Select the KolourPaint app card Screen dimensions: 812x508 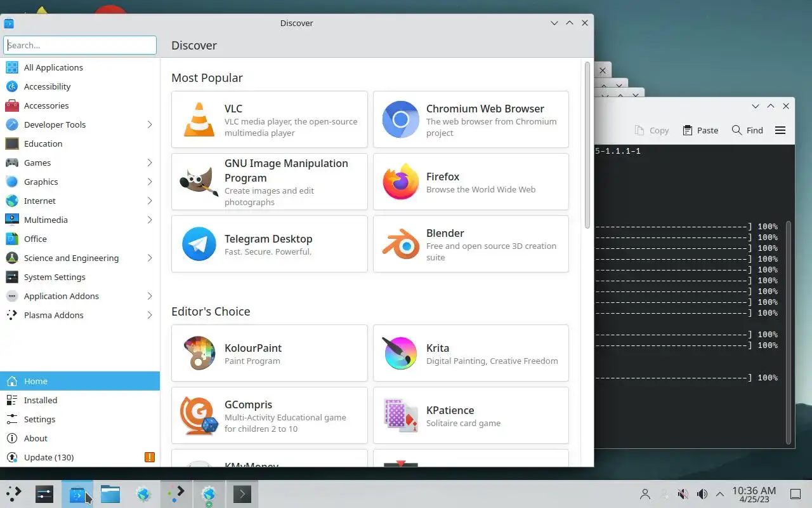270,353
